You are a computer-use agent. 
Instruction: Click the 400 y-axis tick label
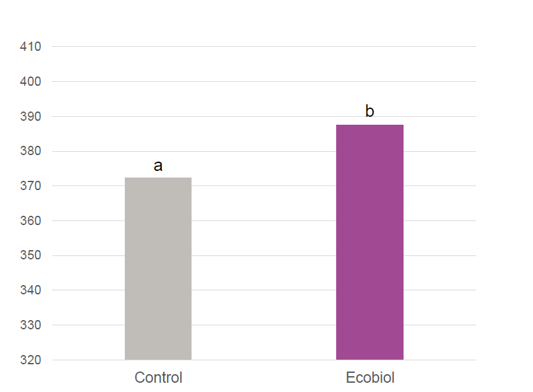(x=31, y=82)
